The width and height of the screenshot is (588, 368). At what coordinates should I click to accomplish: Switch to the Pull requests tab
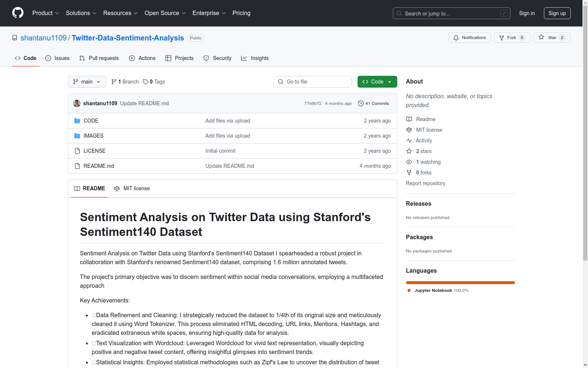pos(99,58)
